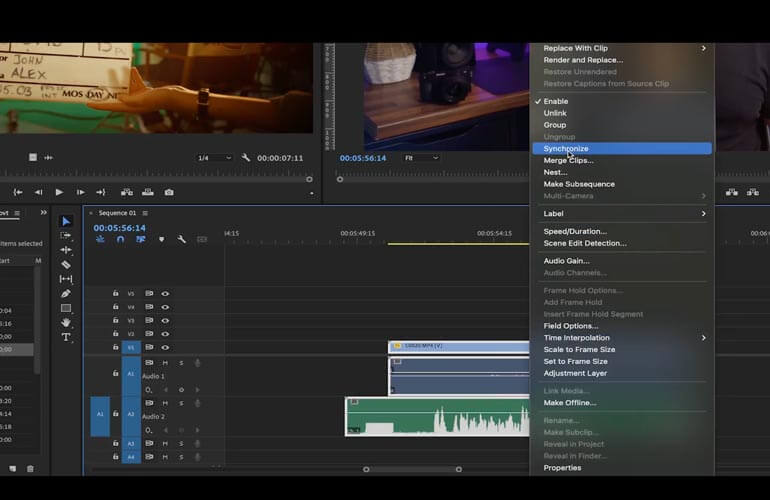Screen dimensions: 770x500
Task: Choose Make Subsequence
Action: [622, 184]
